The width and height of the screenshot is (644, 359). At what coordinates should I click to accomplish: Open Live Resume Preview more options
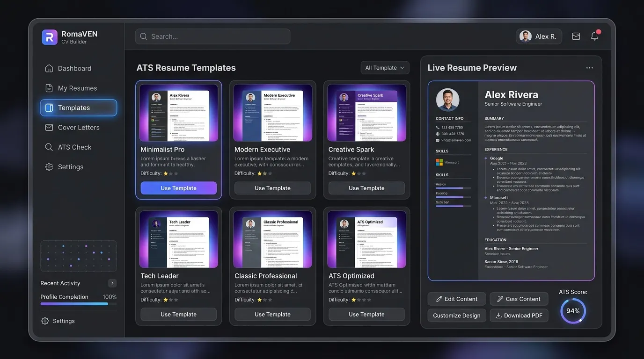click(589, 68)
